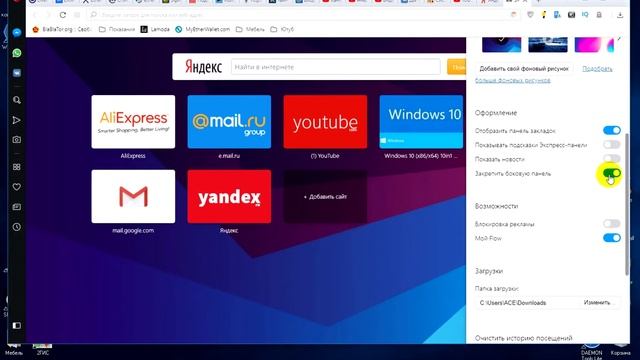Screen dimensions: 640x360
Task: Click the yellow extension icon in toolbar
Action: [x=543, y=15]
